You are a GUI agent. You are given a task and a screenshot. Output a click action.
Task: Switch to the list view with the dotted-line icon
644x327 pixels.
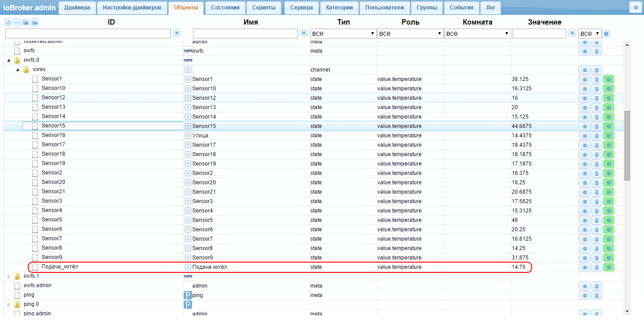(17, 22)
